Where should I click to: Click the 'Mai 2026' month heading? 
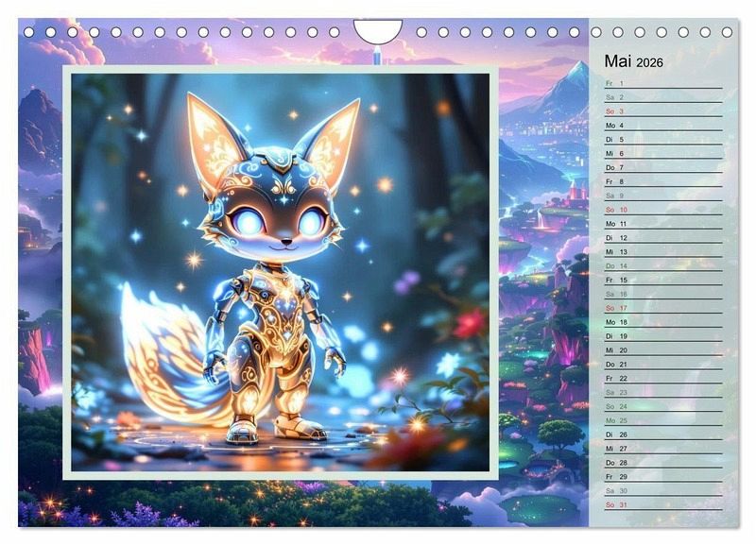pos(633,61)
